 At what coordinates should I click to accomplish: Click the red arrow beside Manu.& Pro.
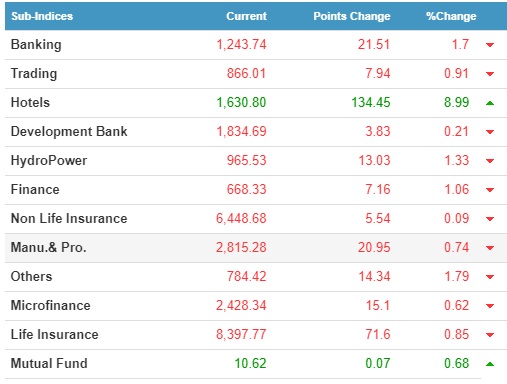(490, 248)
